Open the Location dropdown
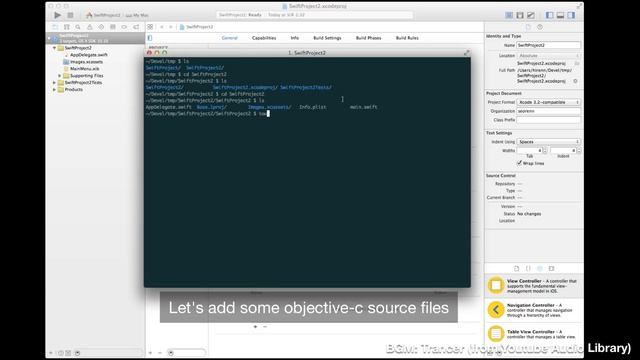This screenshot has height=360, width=640. 548,56
